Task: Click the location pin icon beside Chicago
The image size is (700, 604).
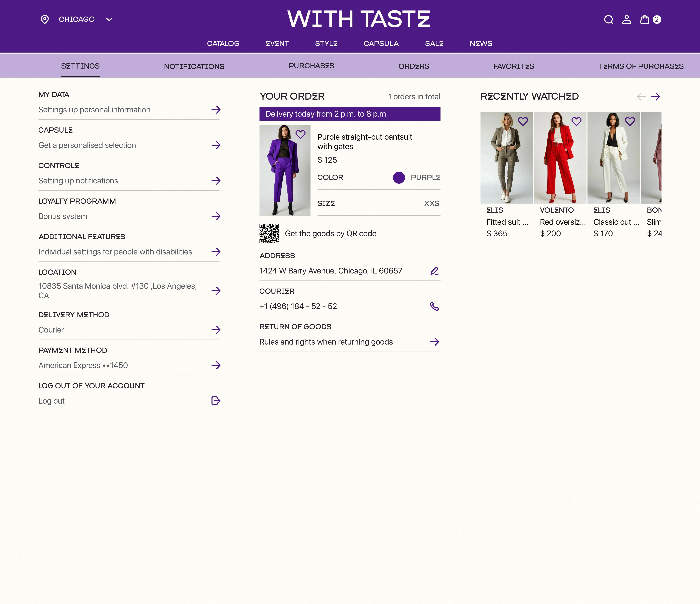Action: [45, 20]
